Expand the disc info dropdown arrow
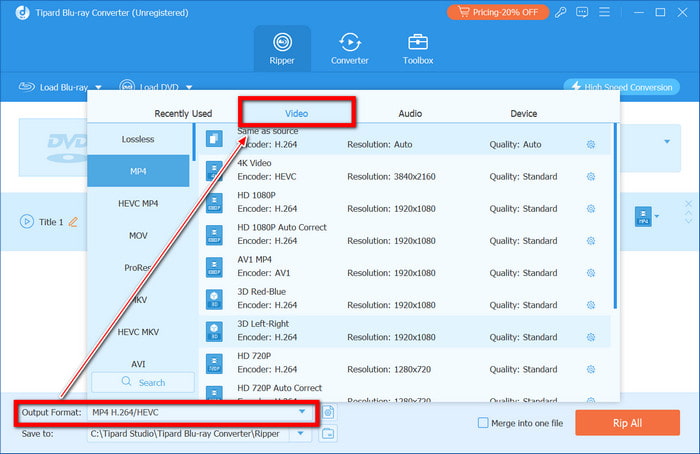The image size is (700, 454). [667, 142]
